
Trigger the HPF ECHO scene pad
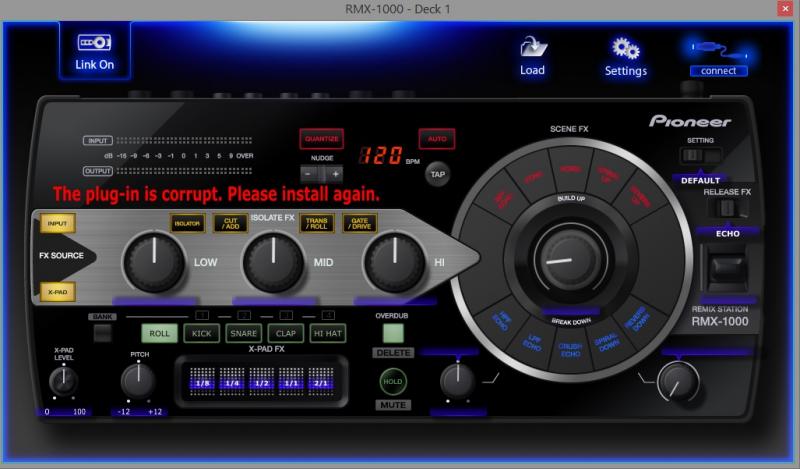pyautogui.click(x=503, y=320)
